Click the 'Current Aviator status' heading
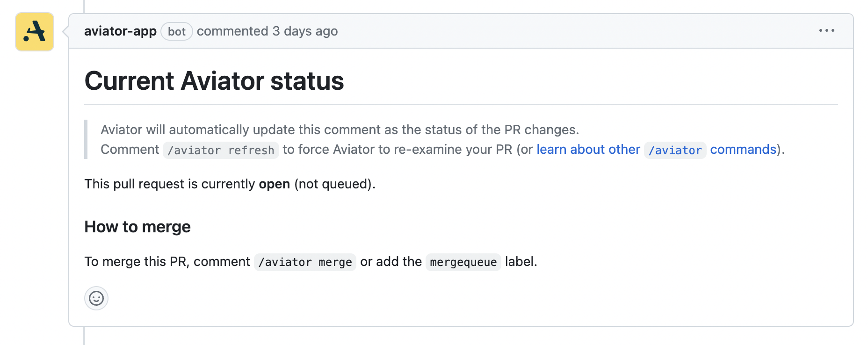 (214, 81)
